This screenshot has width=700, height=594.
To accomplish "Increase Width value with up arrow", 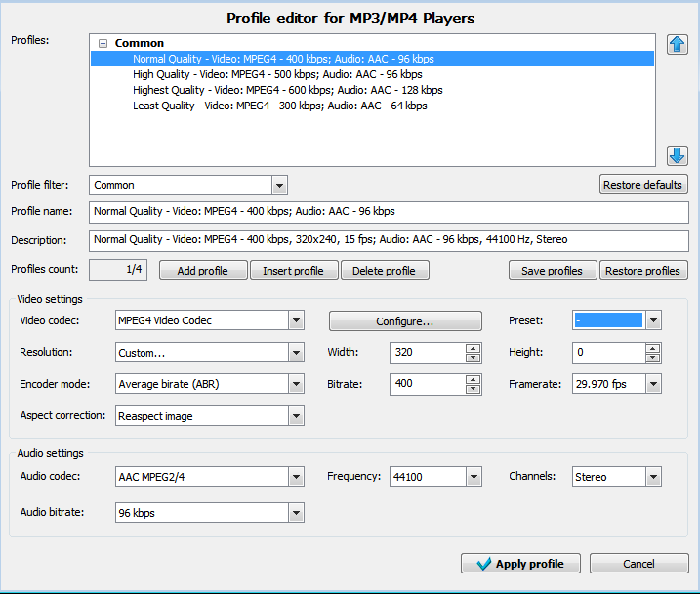I will pos(473,348).
